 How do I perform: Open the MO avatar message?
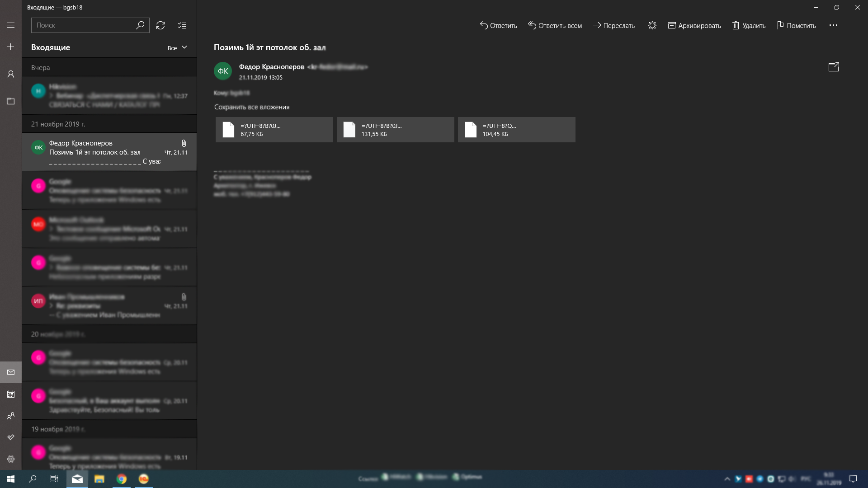(x=109, y=229)
